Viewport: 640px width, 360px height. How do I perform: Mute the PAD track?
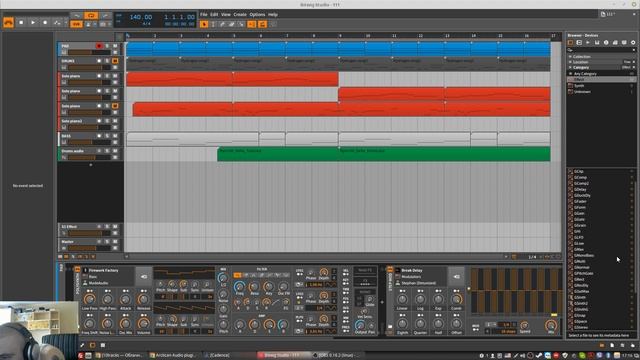click(x=115, y=46)
